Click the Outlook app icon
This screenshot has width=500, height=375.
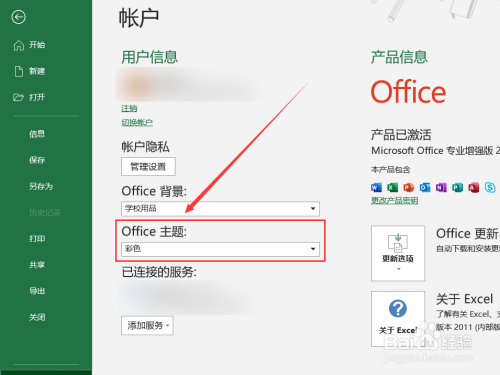(x=425, y=187)
